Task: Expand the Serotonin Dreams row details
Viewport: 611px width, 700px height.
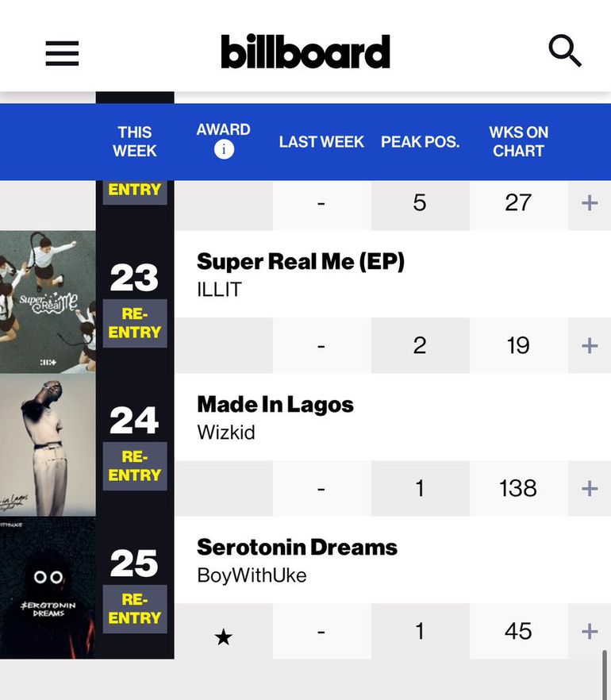Action: (589, 631)
